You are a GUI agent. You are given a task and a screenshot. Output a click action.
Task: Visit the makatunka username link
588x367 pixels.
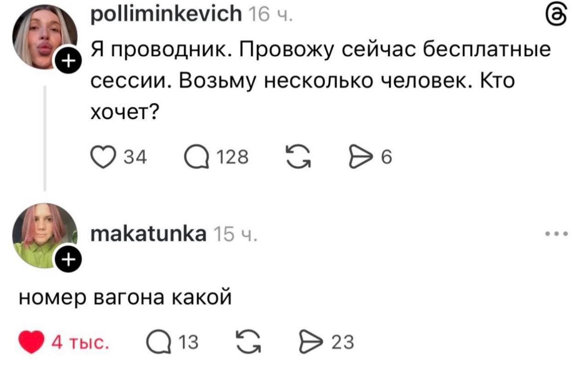coord(149,234)
